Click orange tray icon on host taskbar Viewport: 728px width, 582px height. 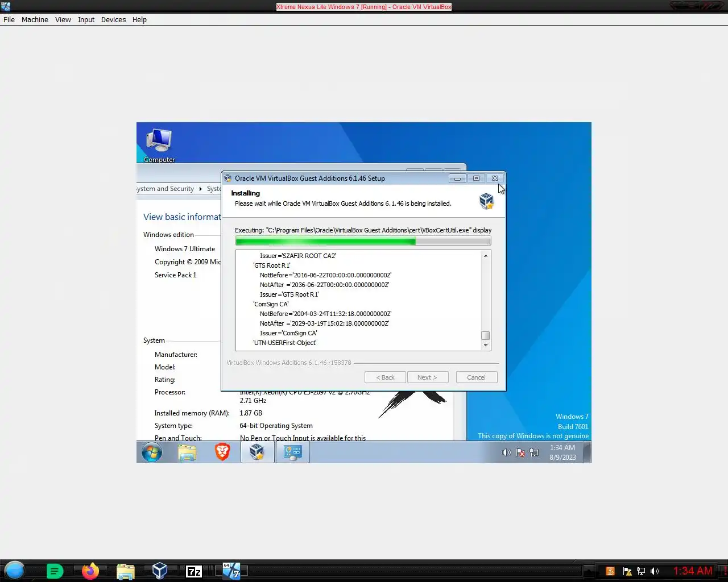click(610, 571)
